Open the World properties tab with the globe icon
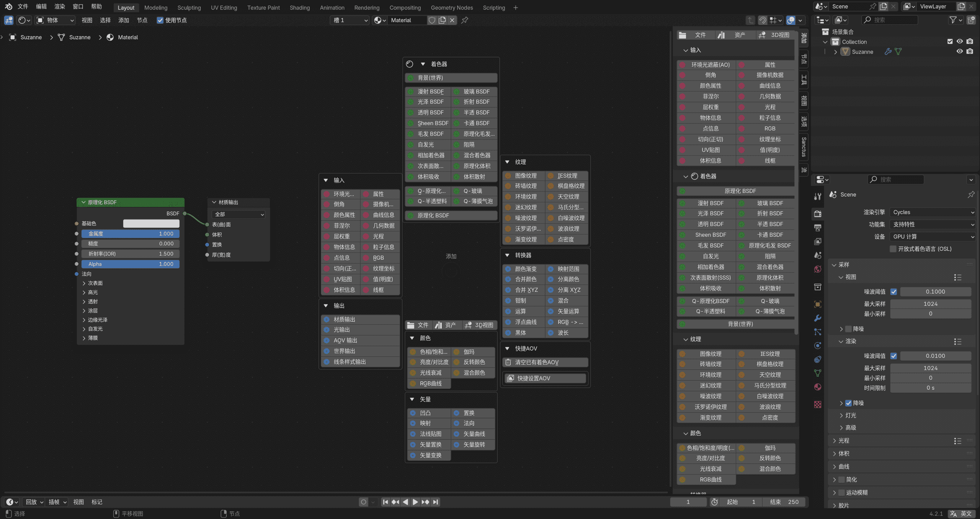Image resolution: width=980 pixels, height=519 pixels. click(818, 269)
